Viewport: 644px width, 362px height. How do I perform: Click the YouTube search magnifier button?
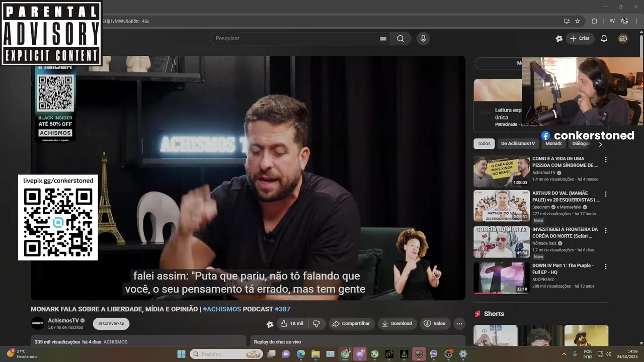[x=400, y=39]
